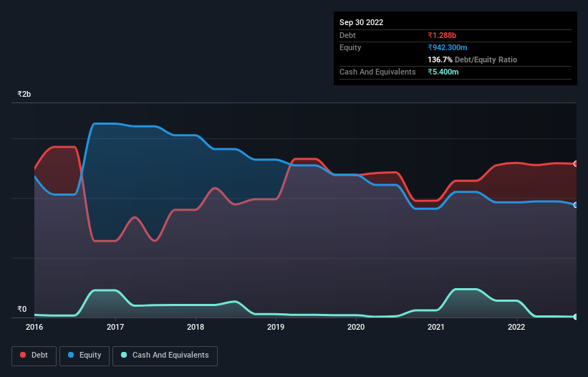The height and width of the screenshot is (377, 588).
Task: Click the Debt label in tooltip
Action: point(347,35)
